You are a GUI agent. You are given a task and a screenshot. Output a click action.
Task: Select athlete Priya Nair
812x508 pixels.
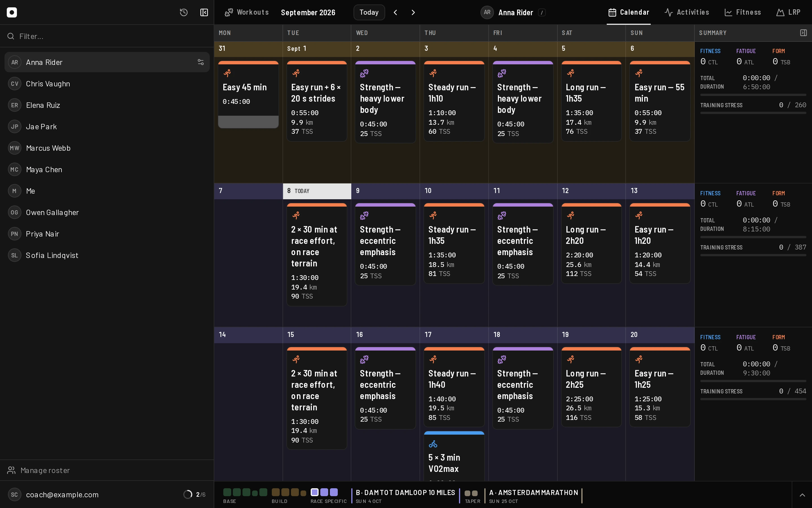click(x=107, y=234)
